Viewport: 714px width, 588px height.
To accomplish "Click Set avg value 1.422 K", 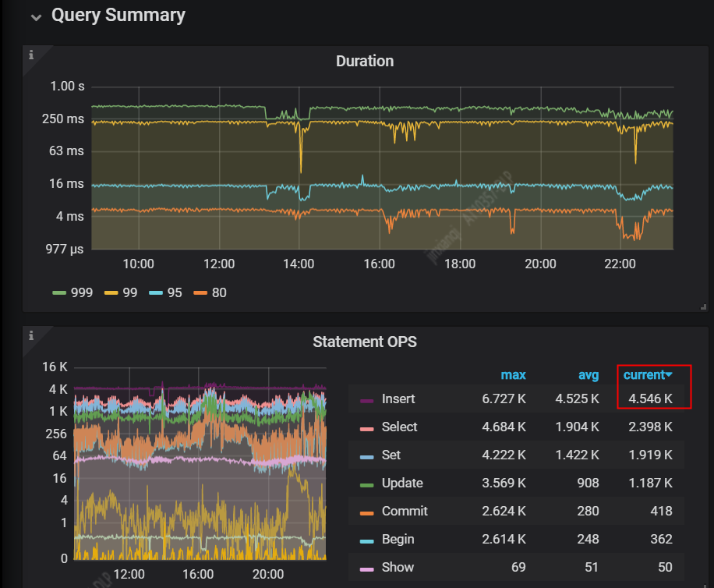I will point(577,455).
